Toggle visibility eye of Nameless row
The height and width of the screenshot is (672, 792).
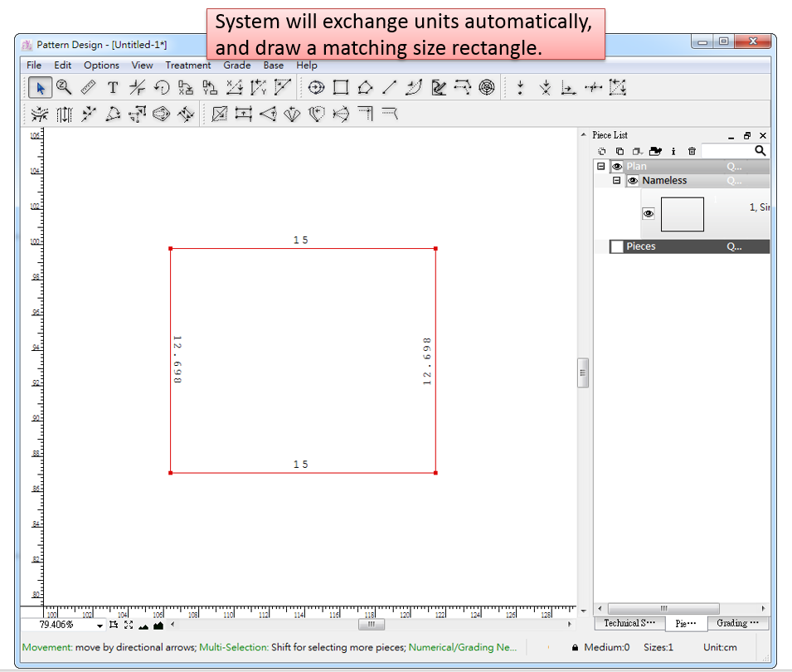point(633,181)
